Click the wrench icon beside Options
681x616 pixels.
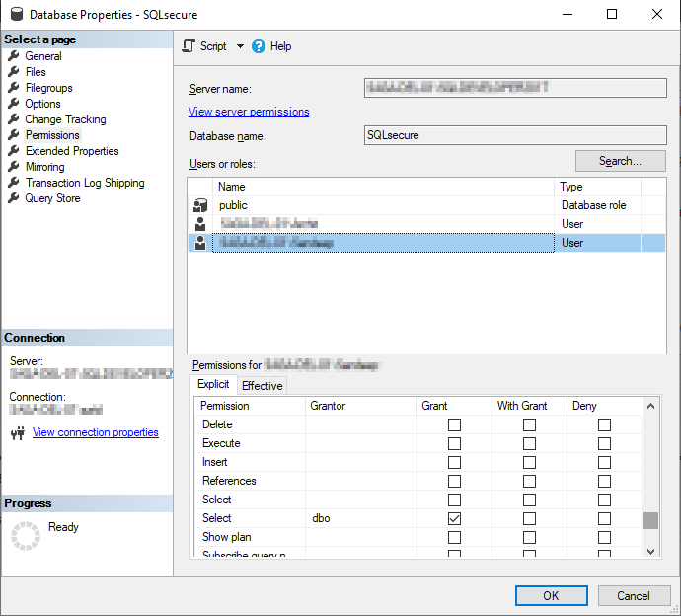[x=14, y=103]
